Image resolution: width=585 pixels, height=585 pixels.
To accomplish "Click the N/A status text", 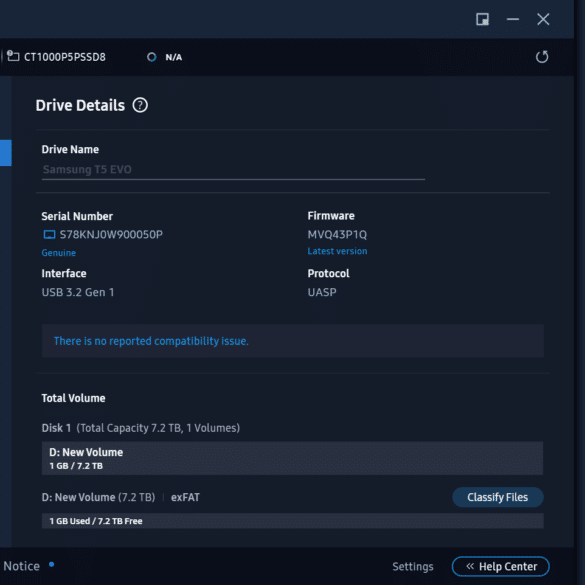I will [x=174, y=57].
